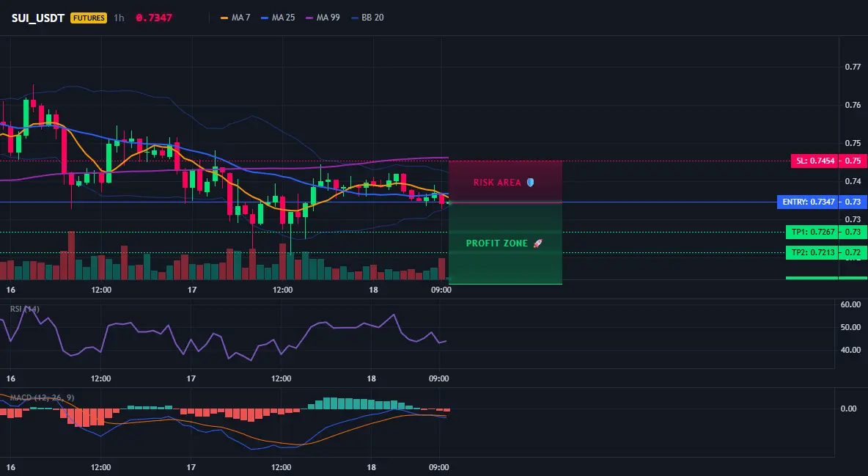The image size is (868, 476).
Task: Toggle the MA 99 legend entry
Action: point(323,18)
